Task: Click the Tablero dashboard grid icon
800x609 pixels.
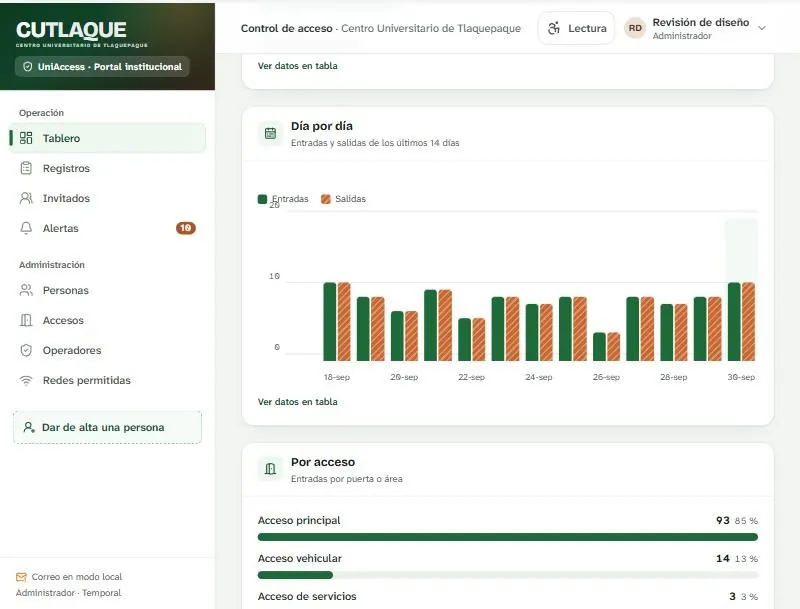Action: coord(26,138)
